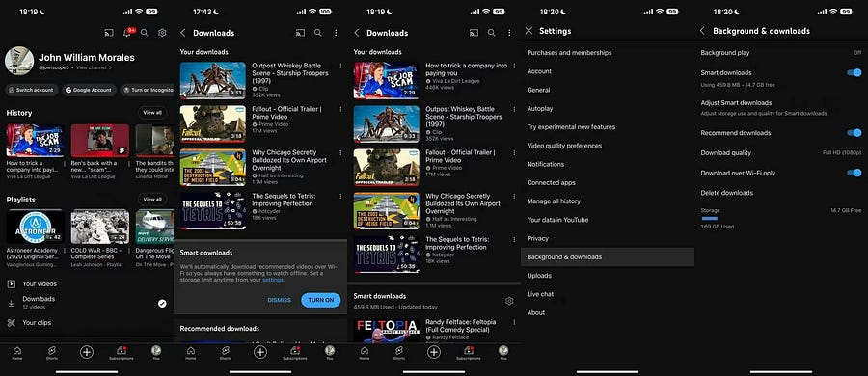Toggle the Recommend downloads switch

point(854,133)
